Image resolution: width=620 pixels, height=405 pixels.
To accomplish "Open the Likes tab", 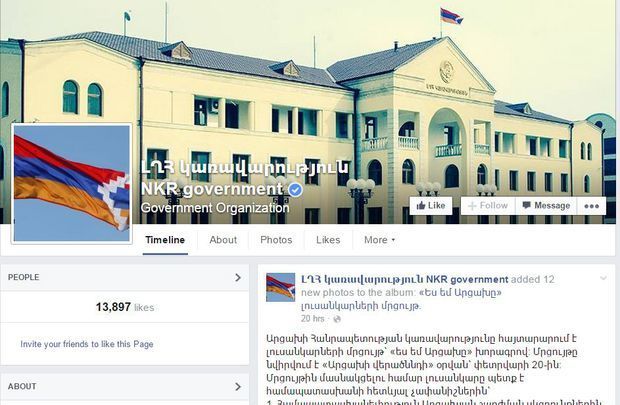I will coord(328,240).
